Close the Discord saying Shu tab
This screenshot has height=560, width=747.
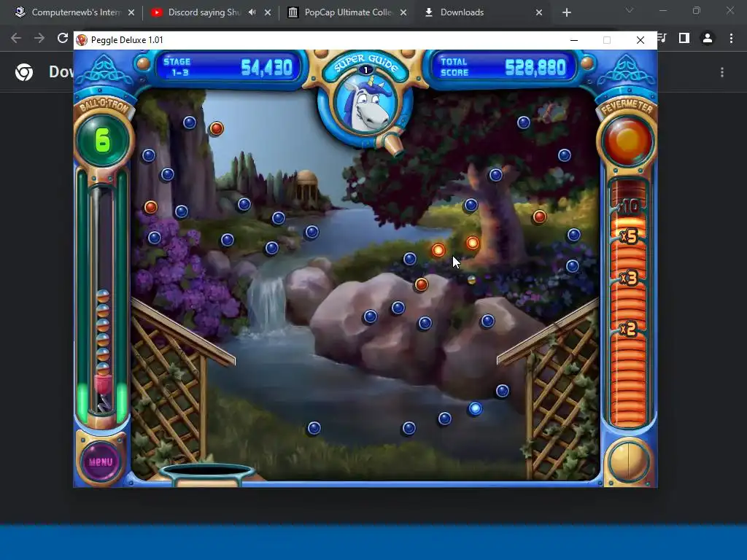click(x=268, y=13)
